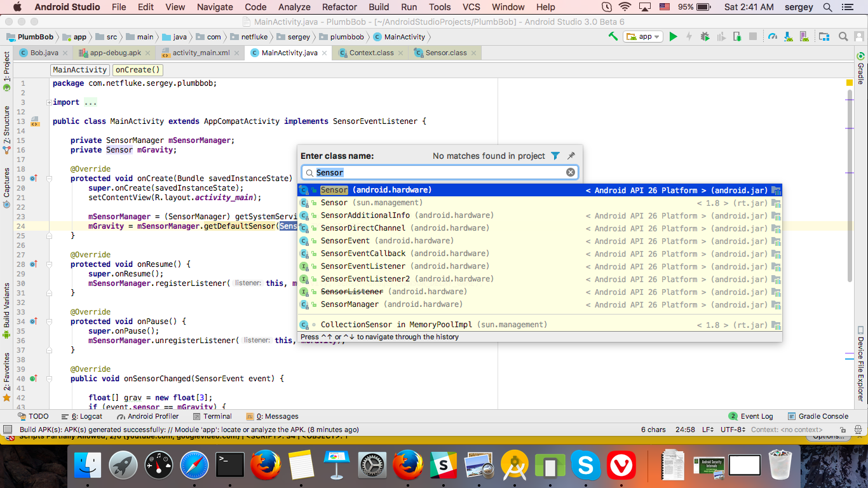Click the related XML file gutter icon on line 13

[35, 121]
